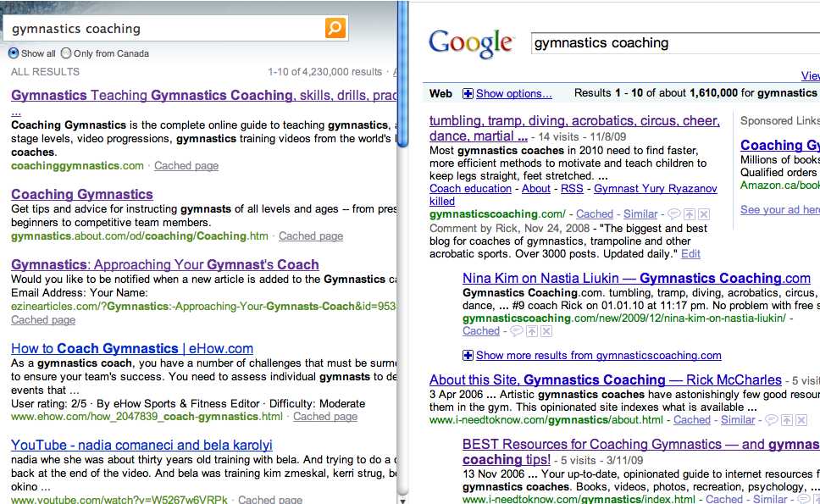Screen dimensions: 820x504
Task: Click Edit link next to Rick's comment
Action: click(x=690, y=254)
